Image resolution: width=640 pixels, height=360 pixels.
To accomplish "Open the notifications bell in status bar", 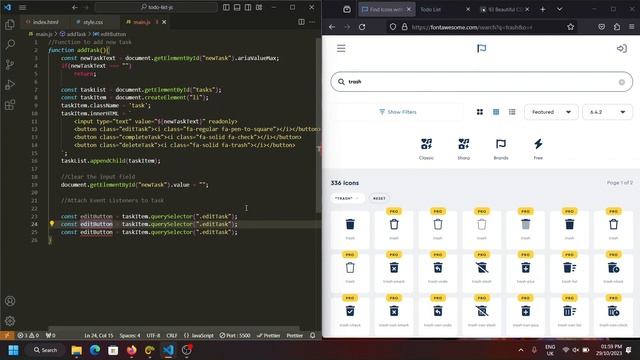I will 313,335.
